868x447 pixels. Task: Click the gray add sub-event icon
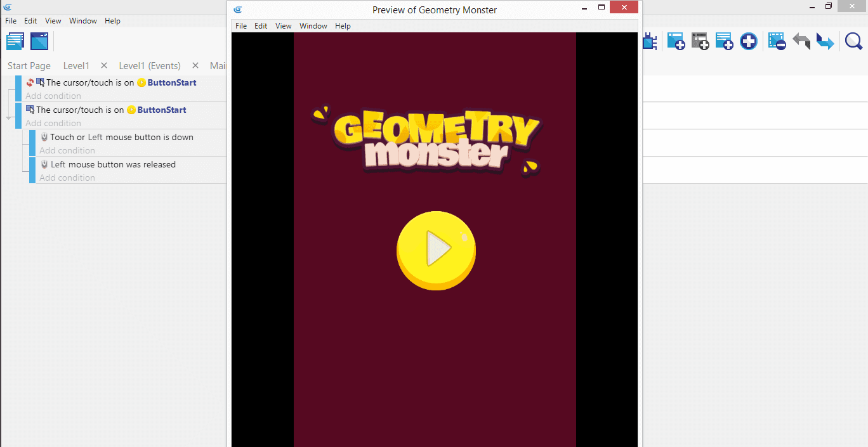click(700, 42)
